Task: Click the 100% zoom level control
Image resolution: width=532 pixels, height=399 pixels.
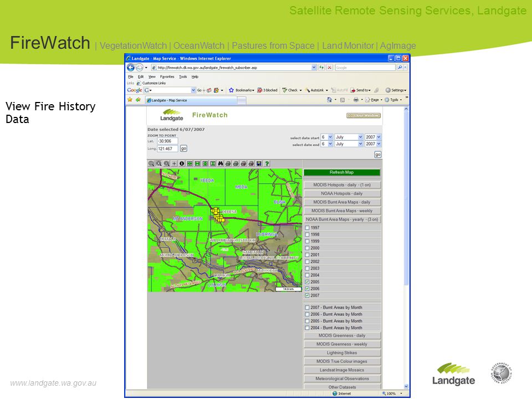Action: pos(392,393)
